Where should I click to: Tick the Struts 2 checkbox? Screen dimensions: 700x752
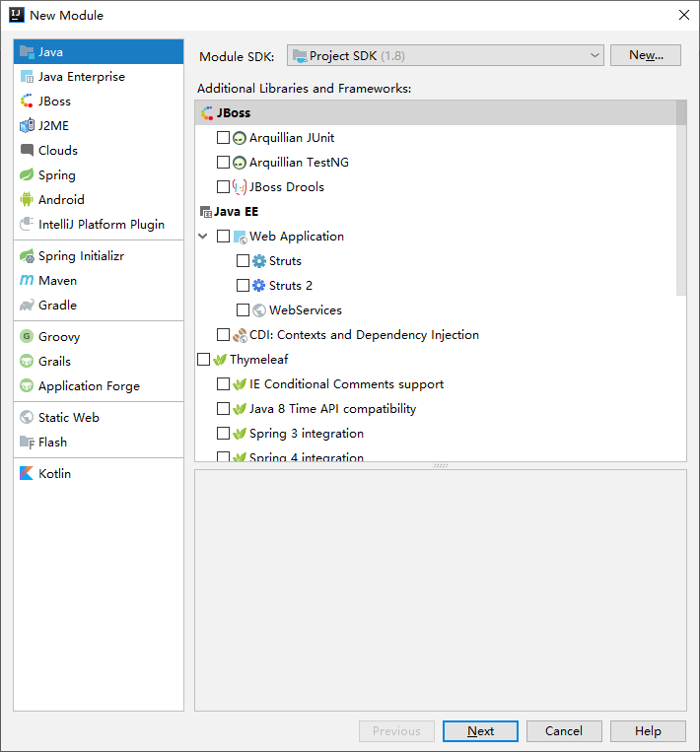243,286
